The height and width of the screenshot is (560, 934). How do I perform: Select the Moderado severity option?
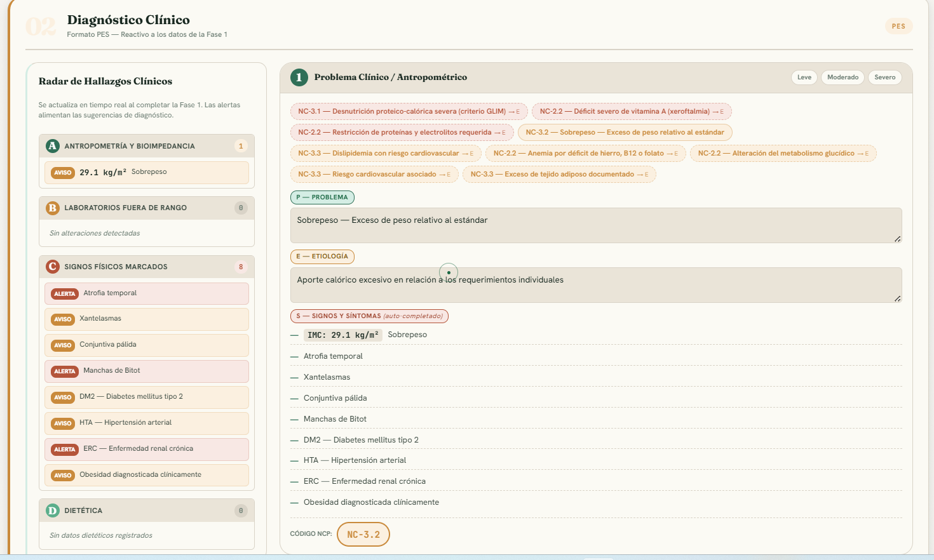tap(843, 77)
